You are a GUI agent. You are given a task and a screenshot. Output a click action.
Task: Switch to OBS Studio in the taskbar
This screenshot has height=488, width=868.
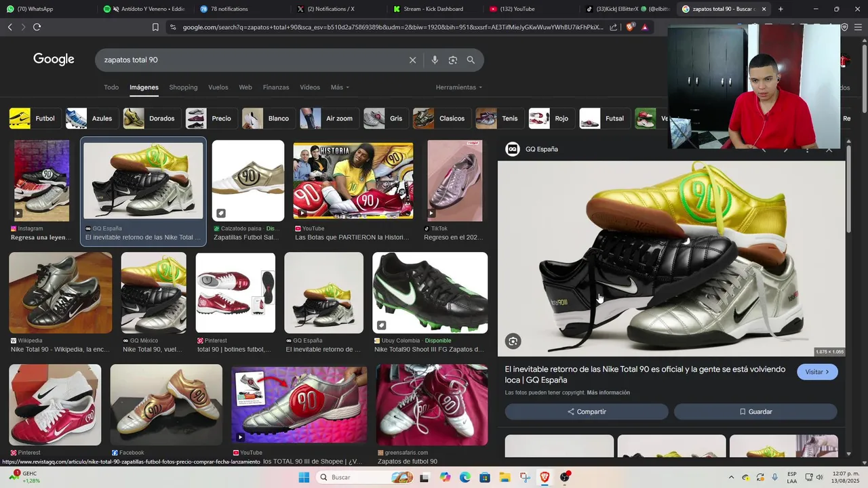point(565,477)
